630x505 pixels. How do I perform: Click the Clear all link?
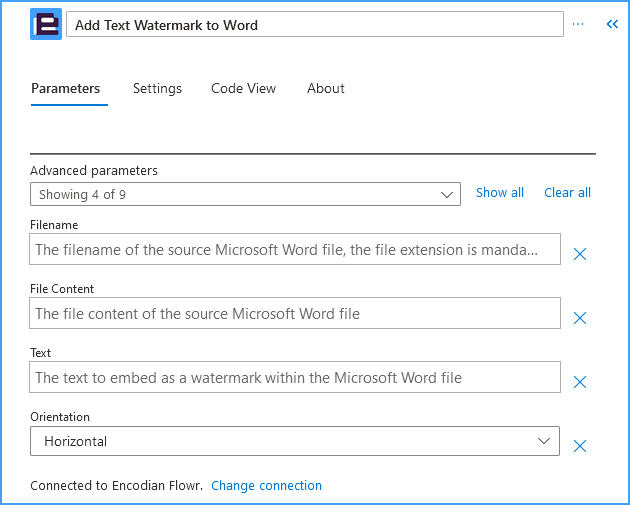pos(567,193)
